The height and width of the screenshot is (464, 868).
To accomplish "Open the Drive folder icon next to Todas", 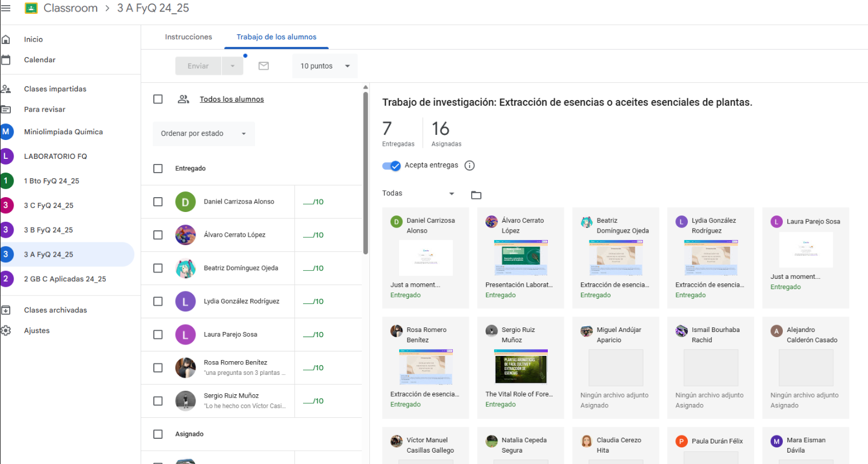I will point(476,195).
